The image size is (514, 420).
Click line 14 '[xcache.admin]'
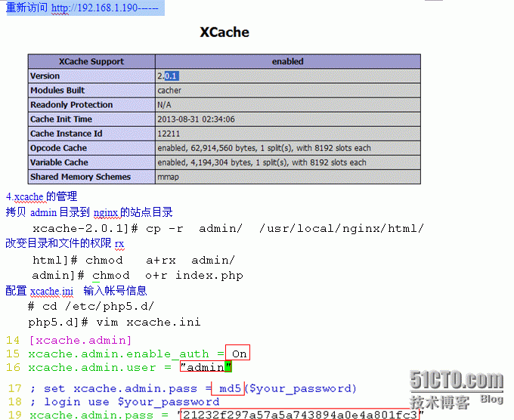click(79, 341)
